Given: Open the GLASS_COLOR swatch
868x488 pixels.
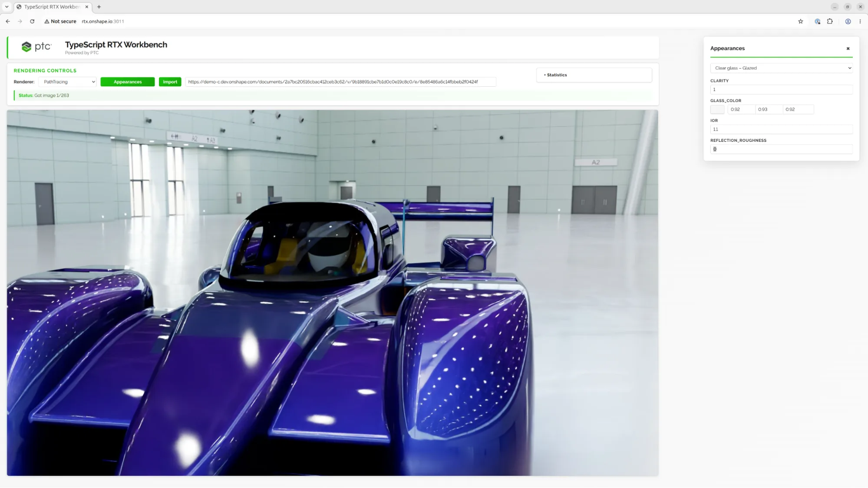Looking at the screenshot, I should coord(717,109).
